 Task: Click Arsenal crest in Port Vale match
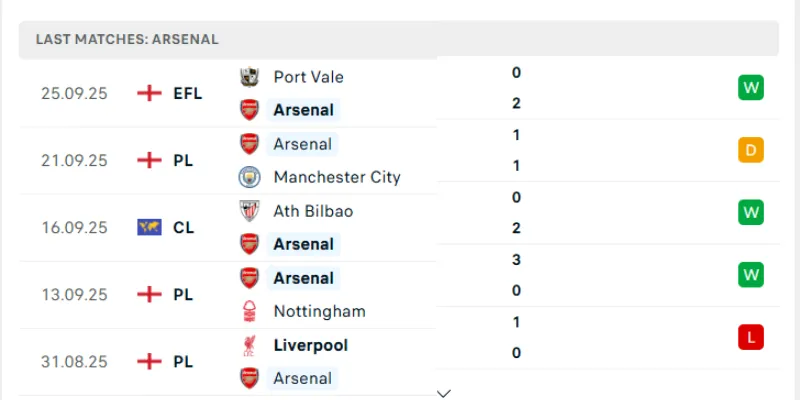pos(249,110)
